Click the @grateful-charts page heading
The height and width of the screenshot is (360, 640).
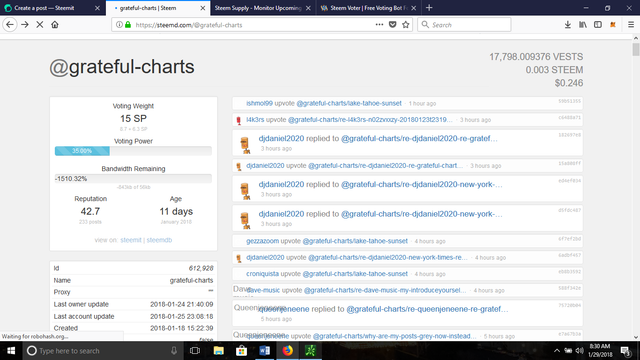122,67
